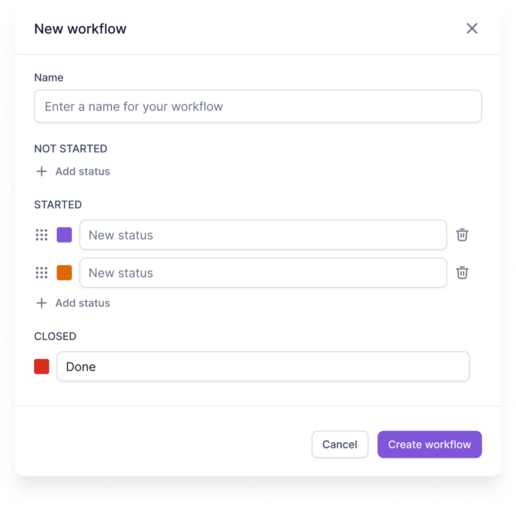516x506 pixels.
Task: Click the workflow name input field
Action: [x=258, y=106]
